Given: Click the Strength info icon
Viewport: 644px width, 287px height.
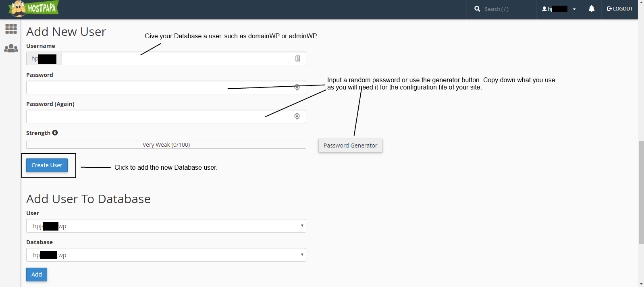Looking at the screenshot, I should (55, 133).
